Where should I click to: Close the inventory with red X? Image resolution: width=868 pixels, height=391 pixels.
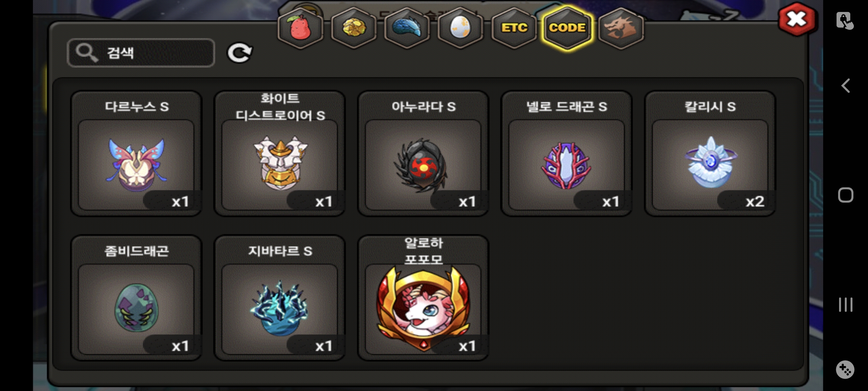point(797,19)
